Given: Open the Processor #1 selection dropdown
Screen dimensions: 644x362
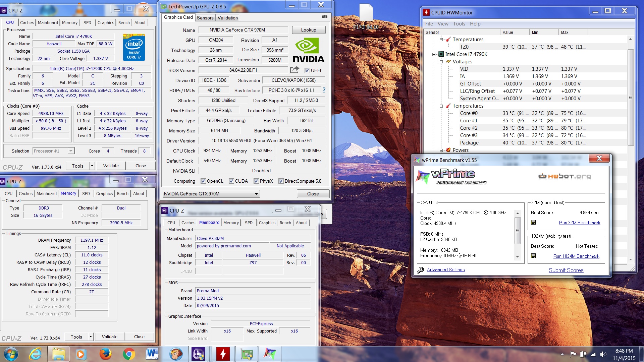Looking at the screenshot, I should click(x=53, y=151).
